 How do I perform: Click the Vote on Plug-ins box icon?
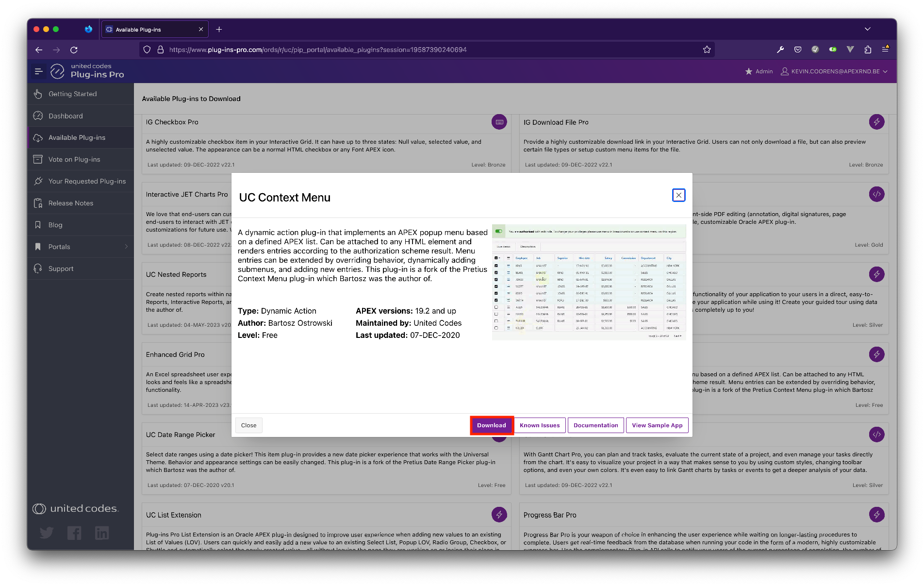(38, 159)
